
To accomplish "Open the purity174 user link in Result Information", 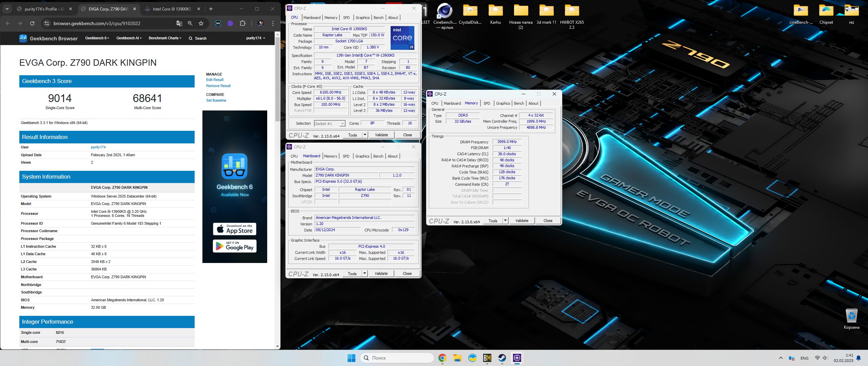I will (98, 147).
